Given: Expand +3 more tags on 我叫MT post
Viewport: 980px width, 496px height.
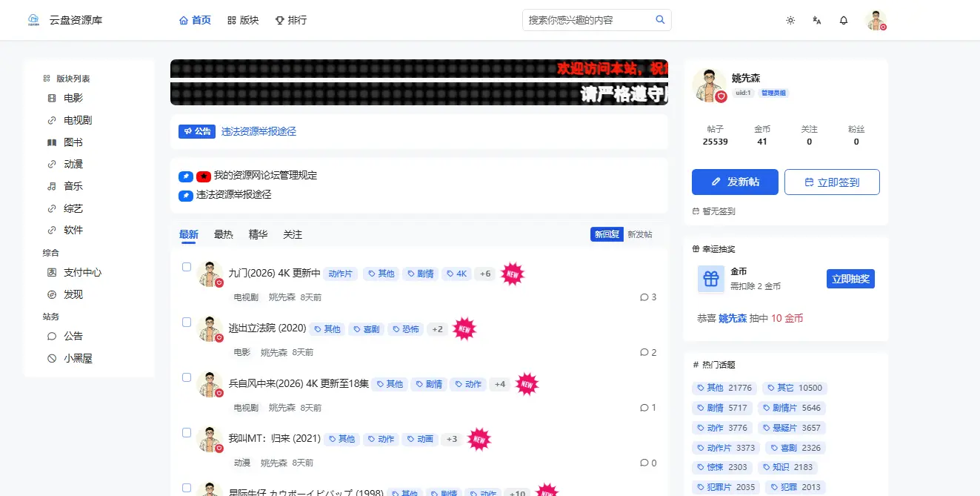Looking at the screenshot, I should click(x=451, y=439).
